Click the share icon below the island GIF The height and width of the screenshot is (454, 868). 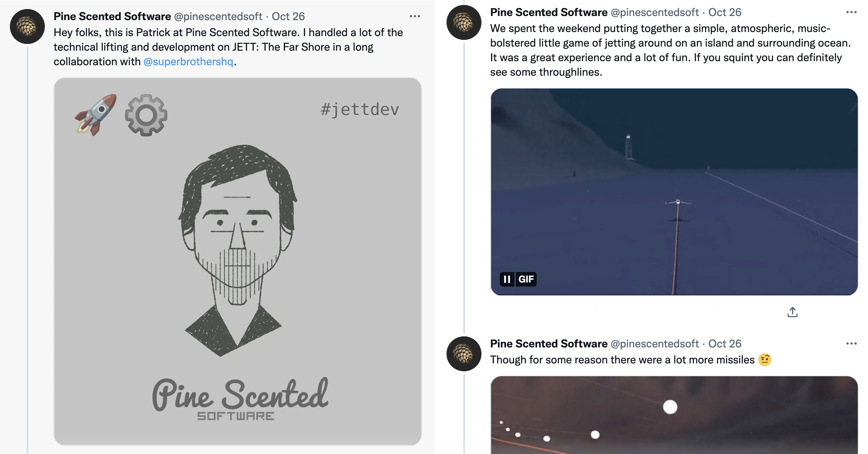coord(792,312)
